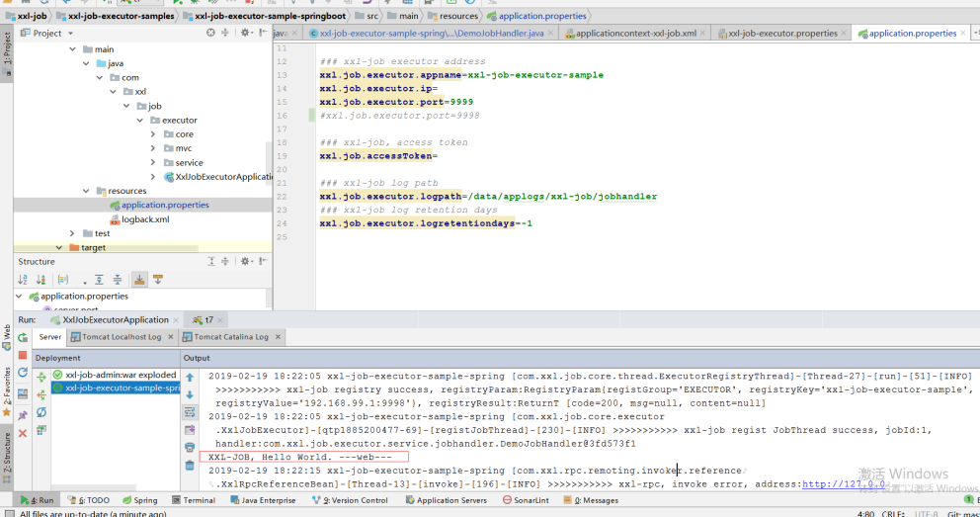Hide the Structure panel
Image resolution: width=980 pixels, height=517 pixels.
pos(263,261)
